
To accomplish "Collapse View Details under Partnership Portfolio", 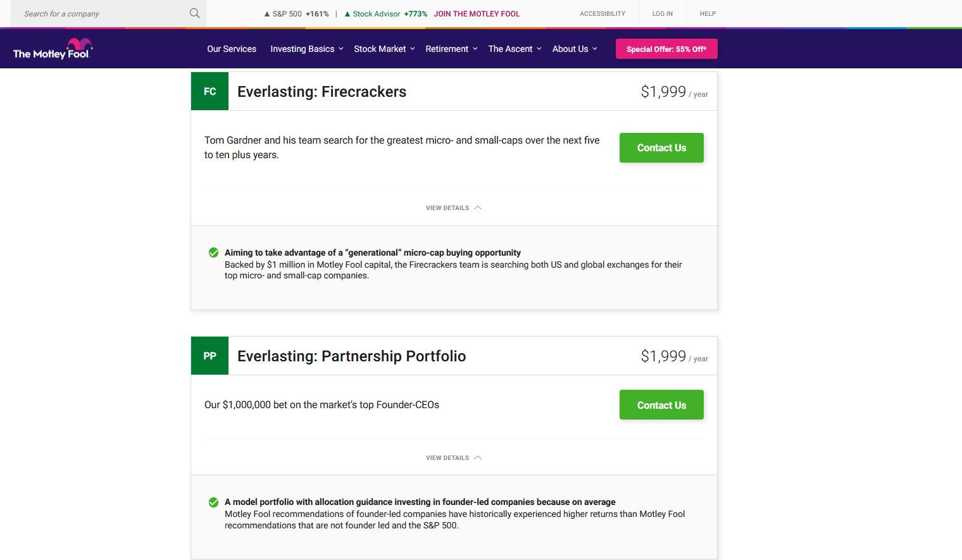I will pyautogui.click(x=454, y=457).
